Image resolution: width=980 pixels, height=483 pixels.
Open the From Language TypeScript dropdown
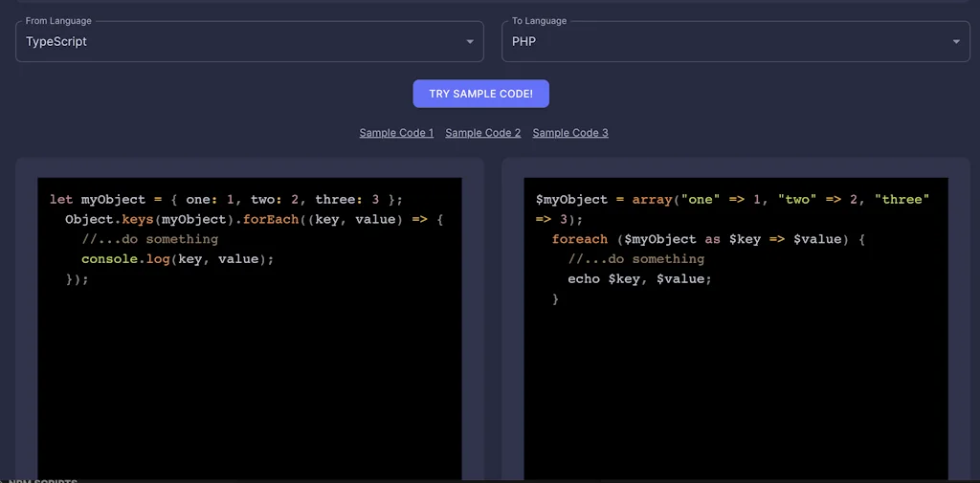coord(250,42)
